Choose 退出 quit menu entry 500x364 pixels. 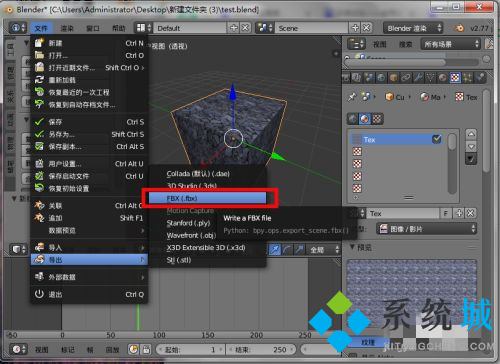(89, 294)
